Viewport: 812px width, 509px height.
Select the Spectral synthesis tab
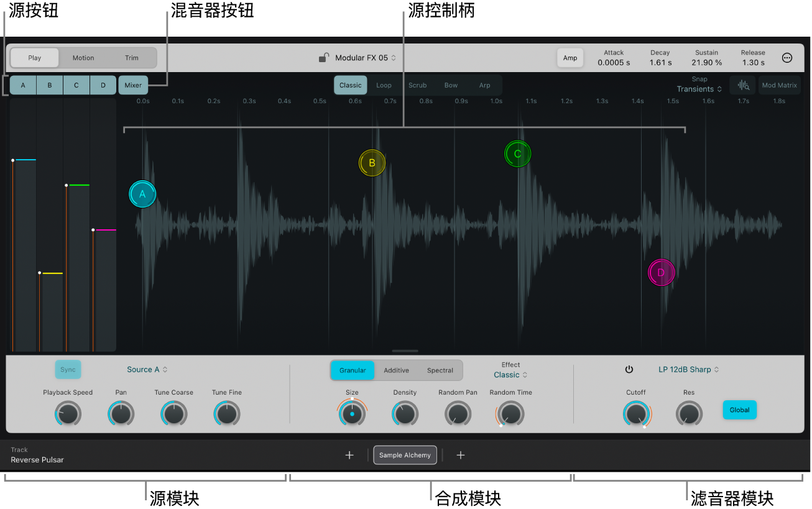pos(440,370)
